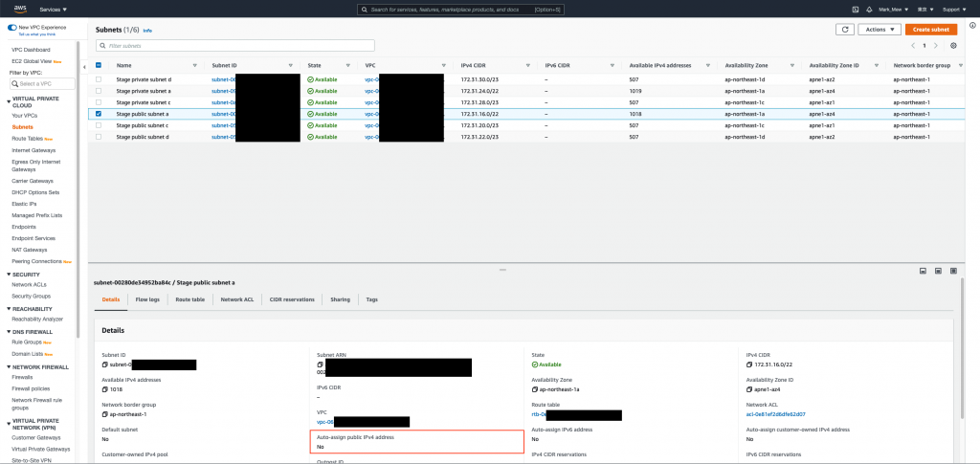Screen dimensions: 980x464
Task: Refresh the subnets list
Action: point(845,30)
